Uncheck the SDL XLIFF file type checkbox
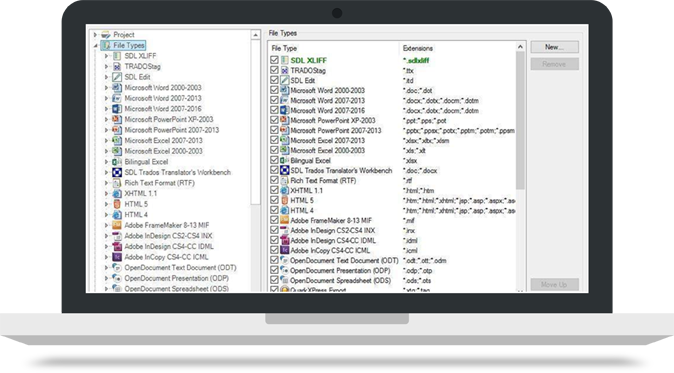This screenshot has width=674, height=373. click(274, 60)
